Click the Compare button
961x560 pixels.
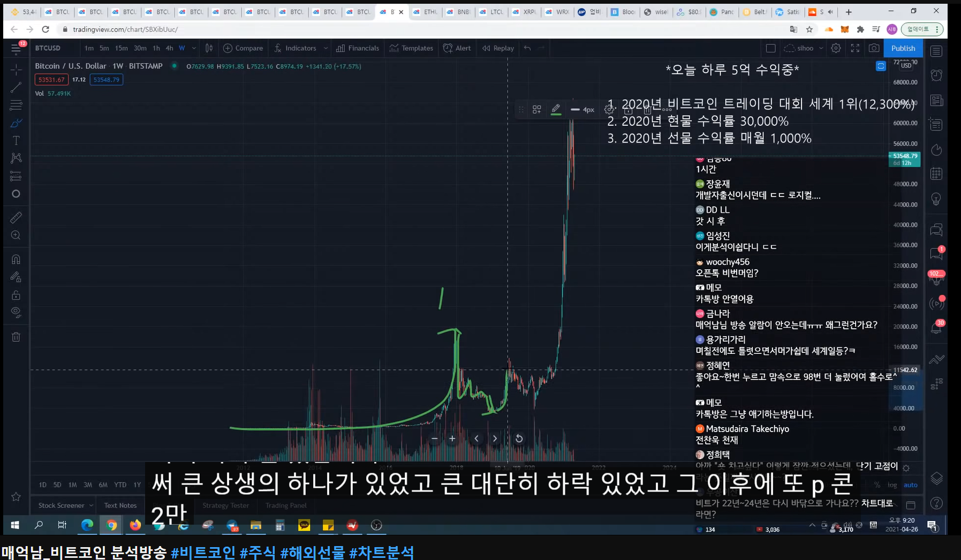click(x=243, y=48)
